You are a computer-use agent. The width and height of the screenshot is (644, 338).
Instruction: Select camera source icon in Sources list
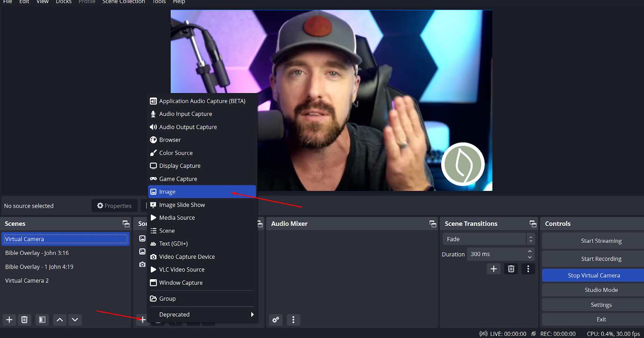[x=142, y=265]
